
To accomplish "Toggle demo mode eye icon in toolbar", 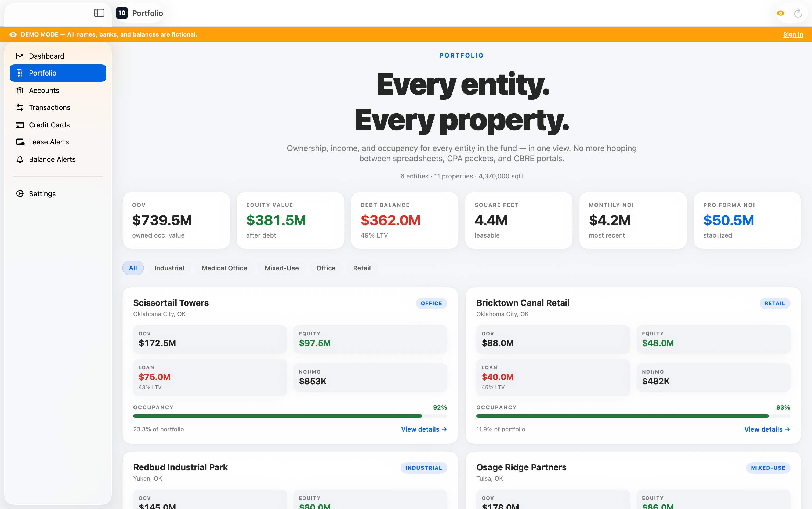I will point(780,13).
